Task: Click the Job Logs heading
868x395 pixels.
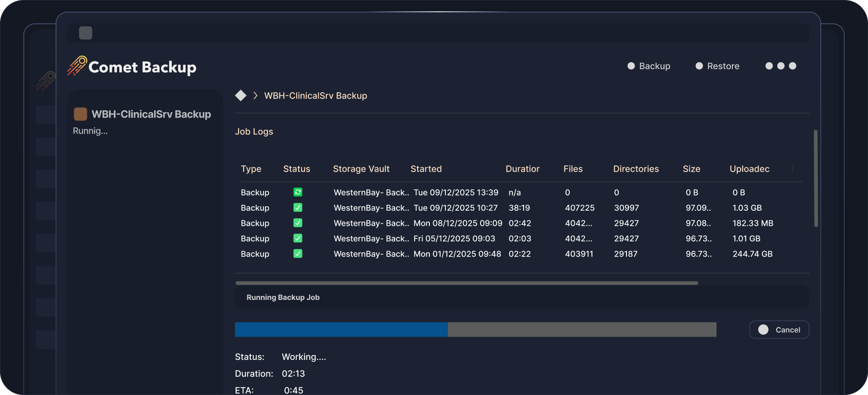Action: [254, 132]
